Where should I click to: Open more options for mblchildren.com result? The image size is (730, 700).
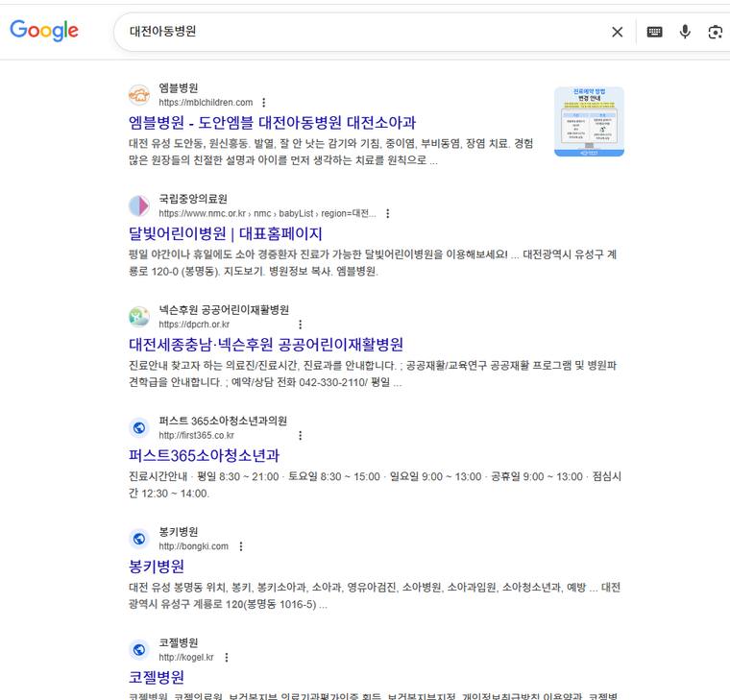tap(264, 103)
